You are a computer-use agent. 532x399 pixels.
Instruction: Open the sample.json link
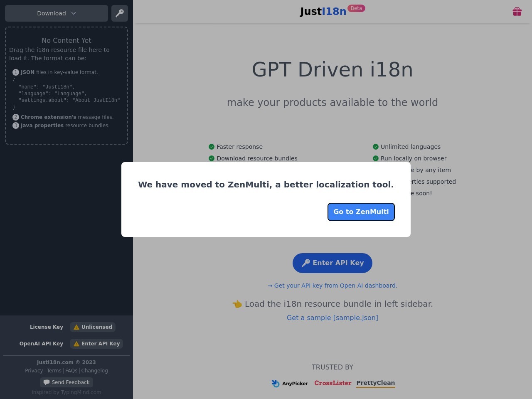coord(332,318)
